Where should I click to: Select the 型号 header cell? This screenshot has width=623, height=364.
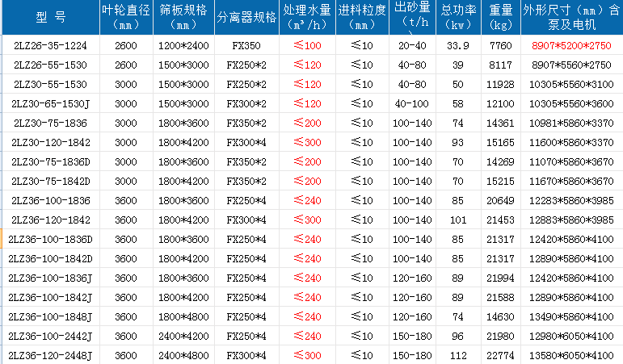pos(51,17)
